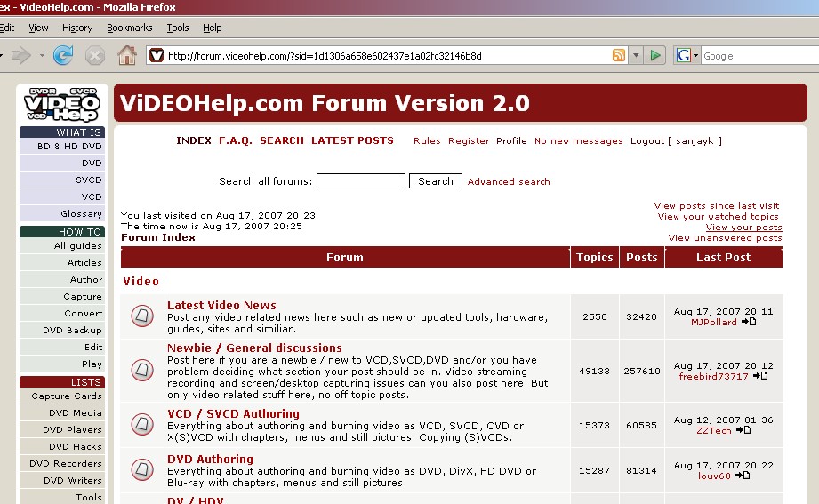Screen dimensions: 819x504
Task: Open the Google search engine icon
Action: [x=683, y=55]
